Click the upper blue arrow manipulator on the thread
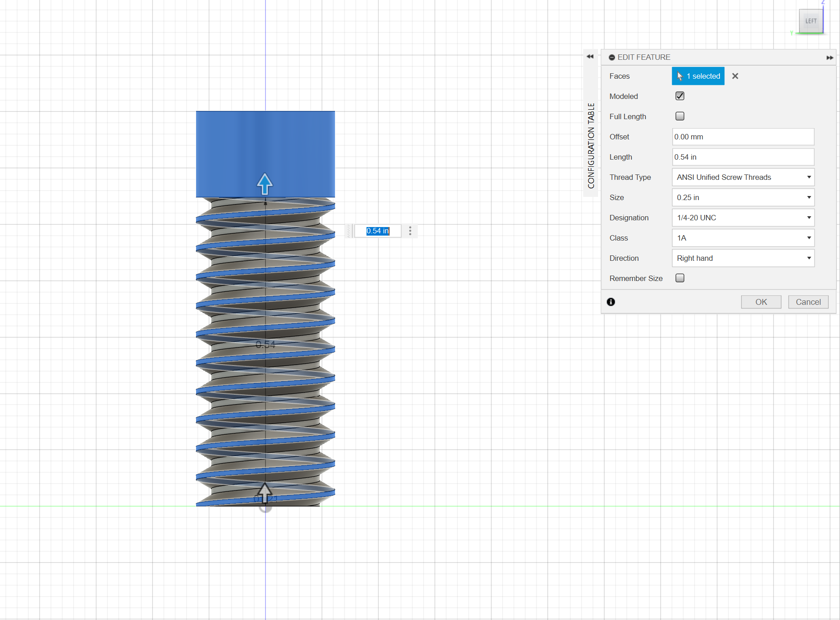Screen dimensions: 840x620 tap(265, 184)
